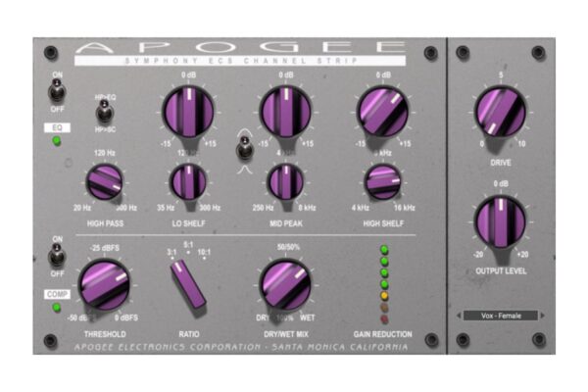Click the Lo Shelf gain knob

coord(188,112)
